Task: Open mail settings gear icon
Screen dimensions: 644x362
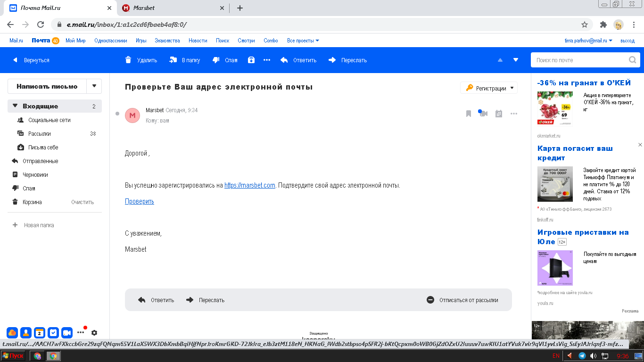Action: click(94, 332)
